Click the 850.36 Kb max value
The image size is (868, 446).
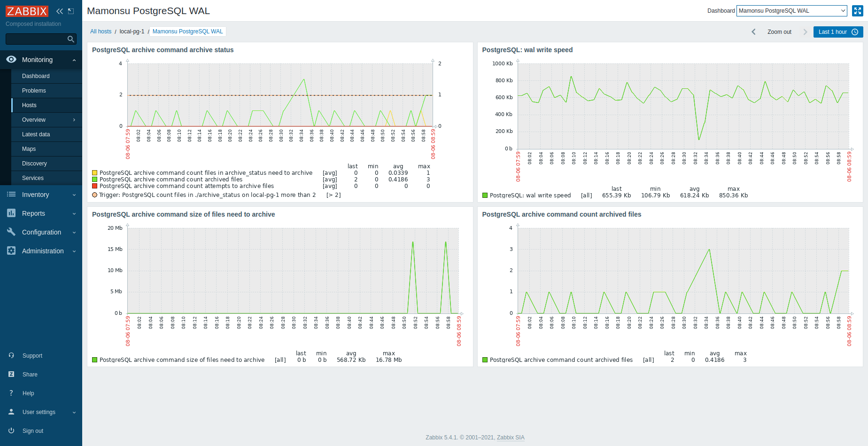pyautogui.click(x=733, y=196)
